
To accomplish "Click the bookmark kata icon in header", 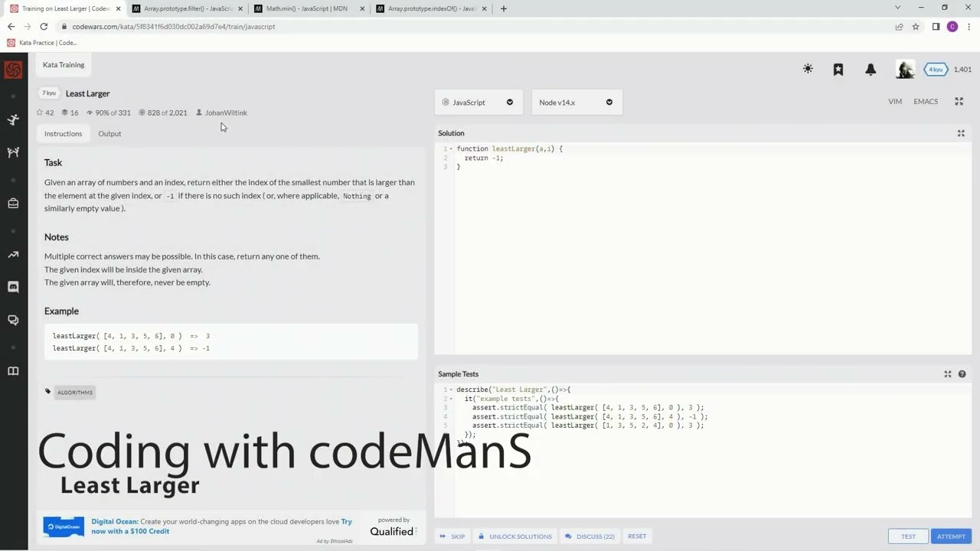I will click(x=838, y=69).
